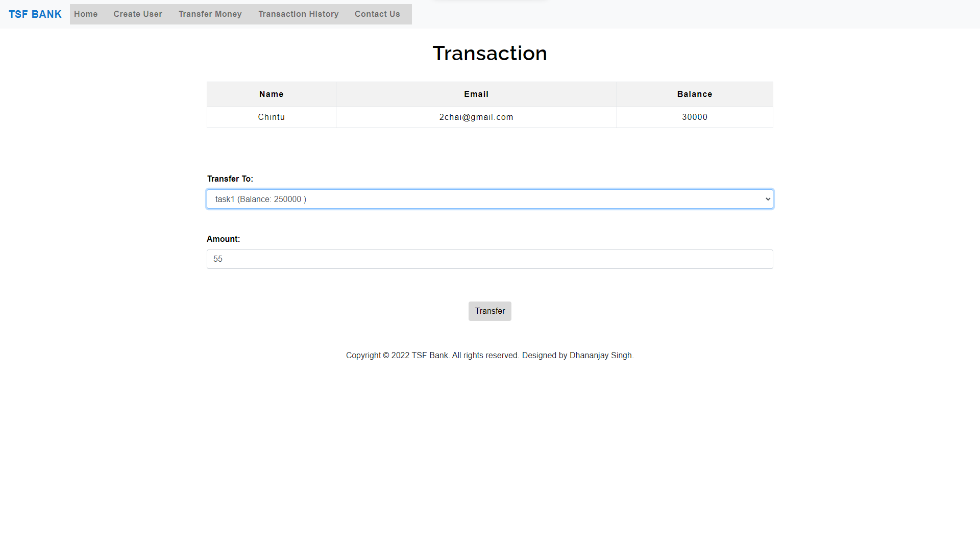Navigate to Create User
980x551 pixels.
pyautogui.click(x=137, y=14)
